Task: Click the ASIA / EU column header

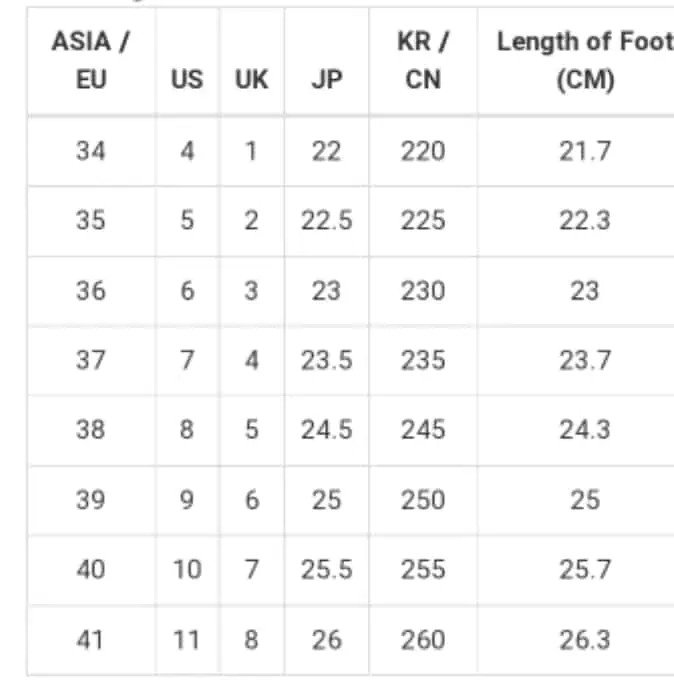Action: [91, 61]
